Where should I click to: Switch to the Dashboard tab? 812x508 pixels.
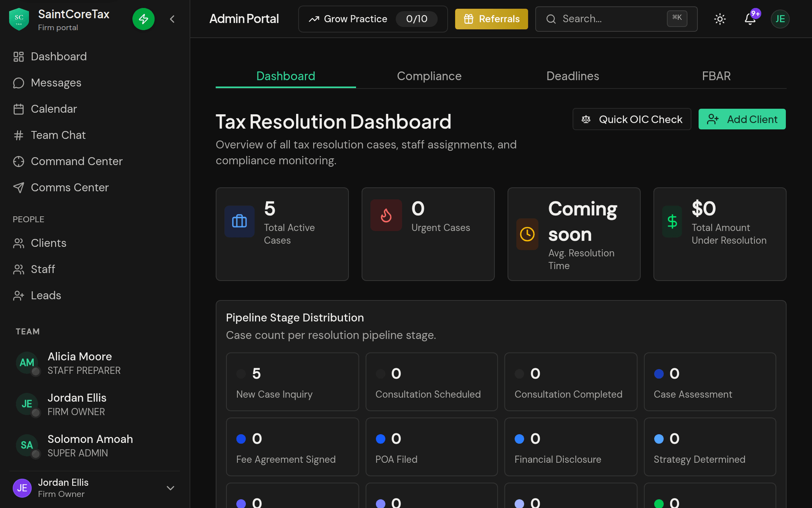coord(286,76)
